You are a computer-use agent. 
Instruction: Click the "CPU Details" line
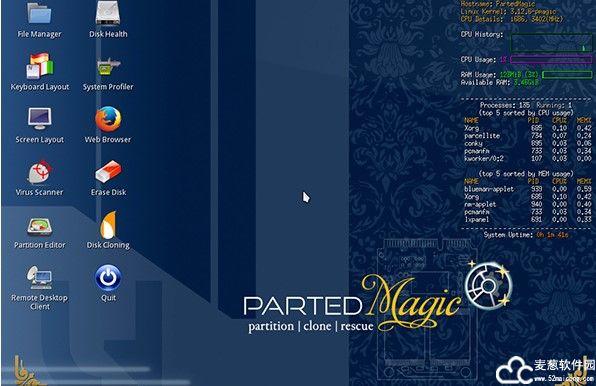pyautogui.click(x=512, y=19)
